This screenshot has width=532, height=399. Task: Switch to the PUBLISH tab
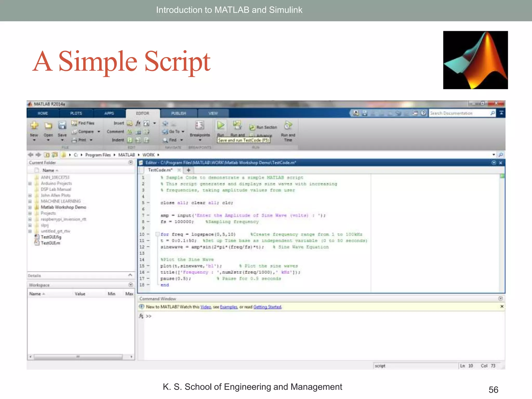(x=179, y=114)
